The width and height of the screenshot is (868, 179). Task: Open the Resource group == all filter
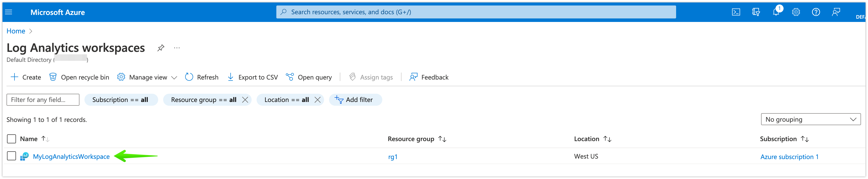click(x=204, y=99)
